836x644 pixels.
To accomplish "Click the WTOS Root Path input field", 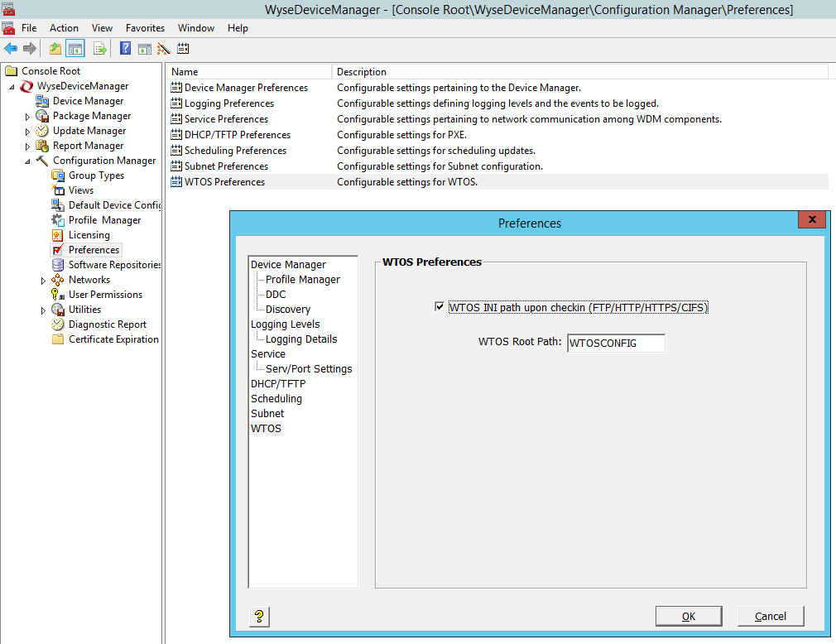I will coord(616,343).
